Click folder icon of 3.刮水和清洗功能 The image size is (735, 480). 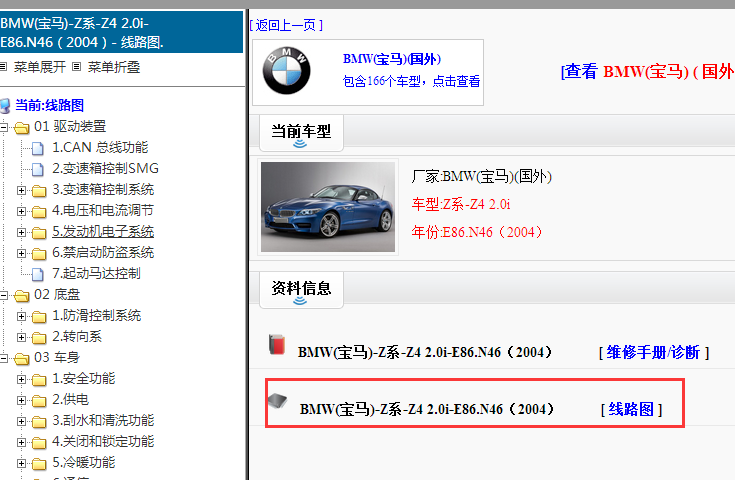coord(39,421)
